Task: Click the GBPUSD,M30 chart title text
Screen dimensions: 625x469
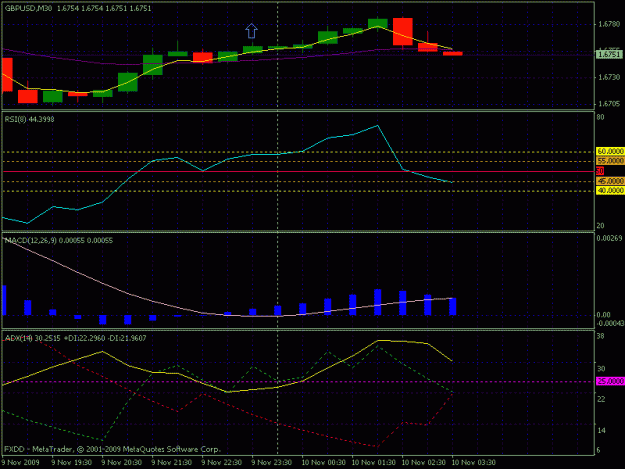Action: (28, 8)
